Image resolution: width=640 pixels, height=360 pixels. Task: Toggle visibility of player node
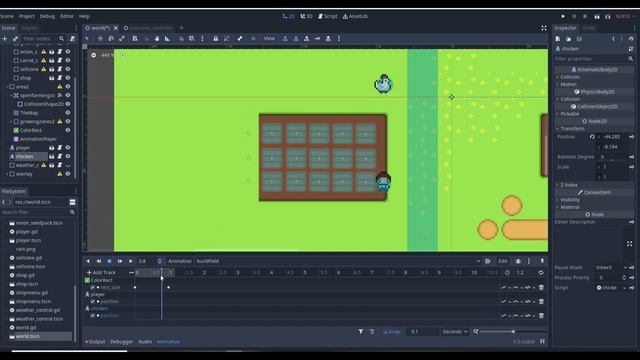point(68,148)
